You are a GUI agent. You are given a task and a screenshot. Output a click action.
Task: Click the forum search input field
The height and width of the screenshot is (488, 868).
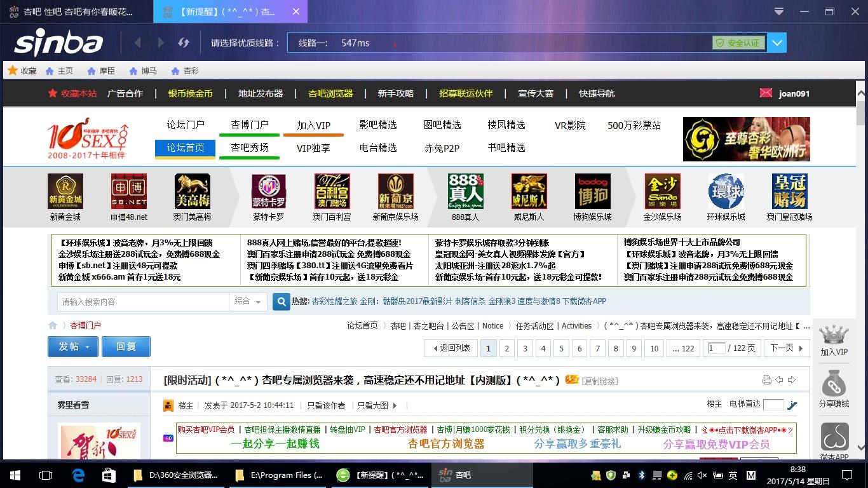pos(143,301)
